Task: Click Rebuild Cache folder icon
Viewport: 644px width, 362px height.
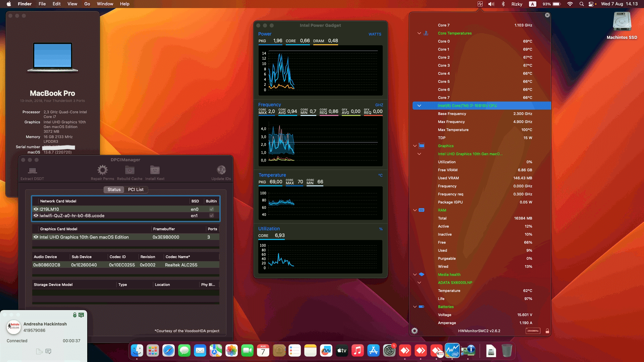Action: pos(130,170)
